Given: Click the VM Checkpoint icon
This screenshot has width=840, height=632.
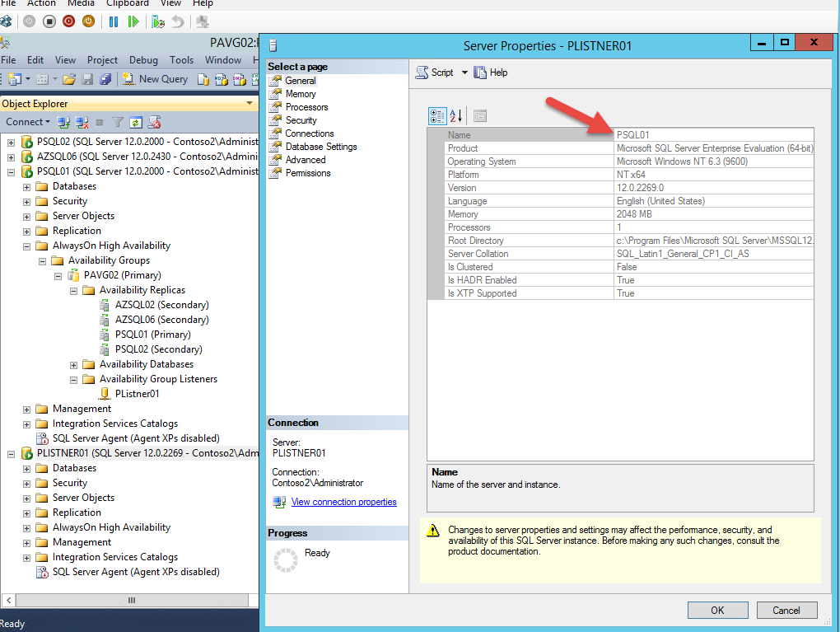Looking at the screenshot, I should (157, 21).
